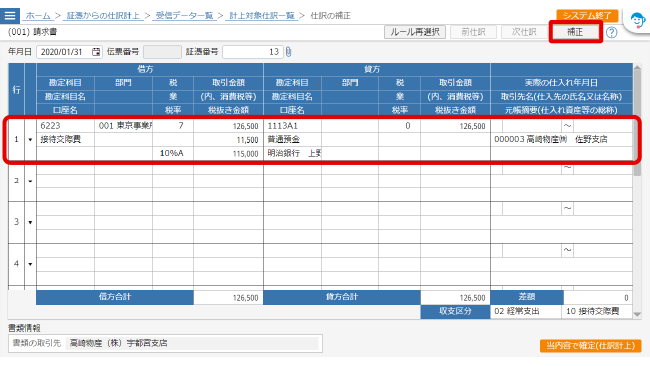Expand the row 2 dropdown arrow
This screenshot has height=366, width=650.
click(x=30, y=181)
